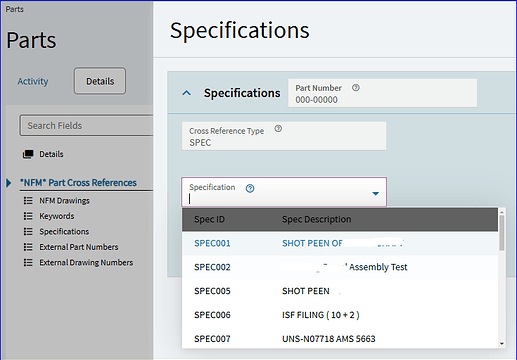
Task: Switch to the Activity tab
Action: pos(33,81)
